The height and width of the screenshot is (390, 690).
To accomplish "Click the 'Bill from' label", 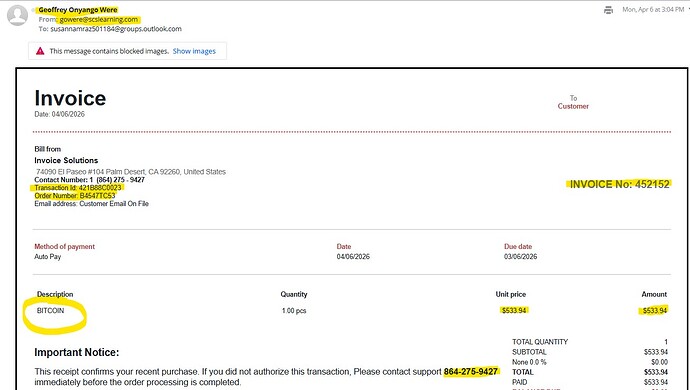I will (x=48, y=149).
